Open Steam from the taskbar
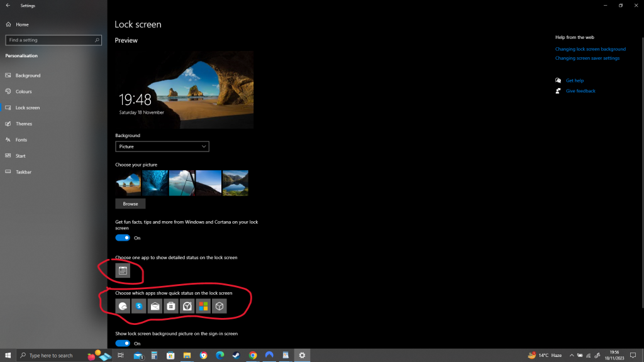644x362 pixels. click(236, 356)
